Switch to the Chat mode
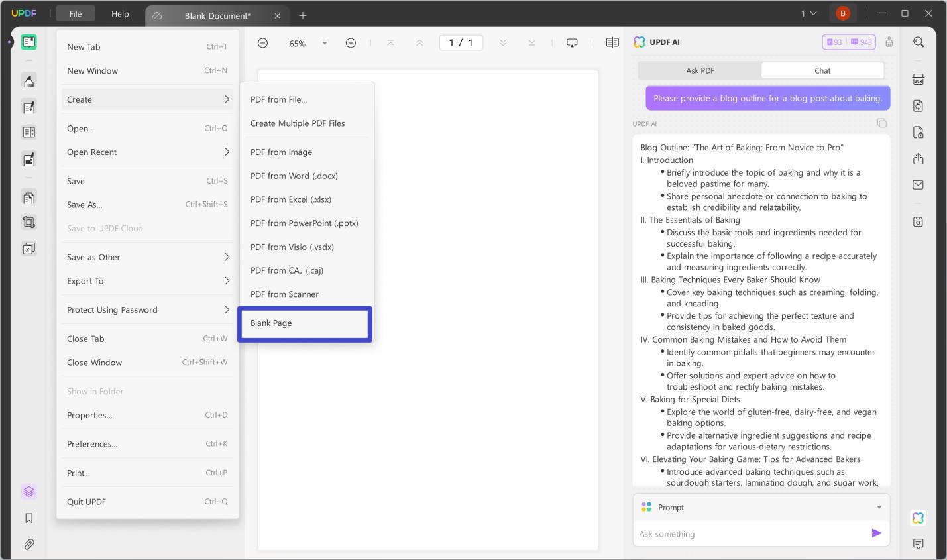Image resolution: width=947 pixels, height=560 pixels. 822,70
